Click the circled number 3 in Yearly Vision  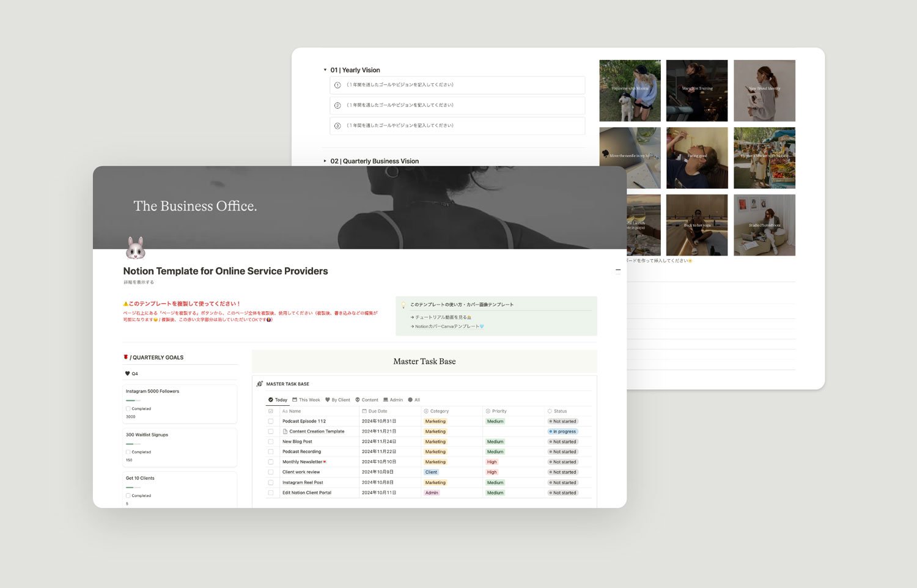click(337, 126)
